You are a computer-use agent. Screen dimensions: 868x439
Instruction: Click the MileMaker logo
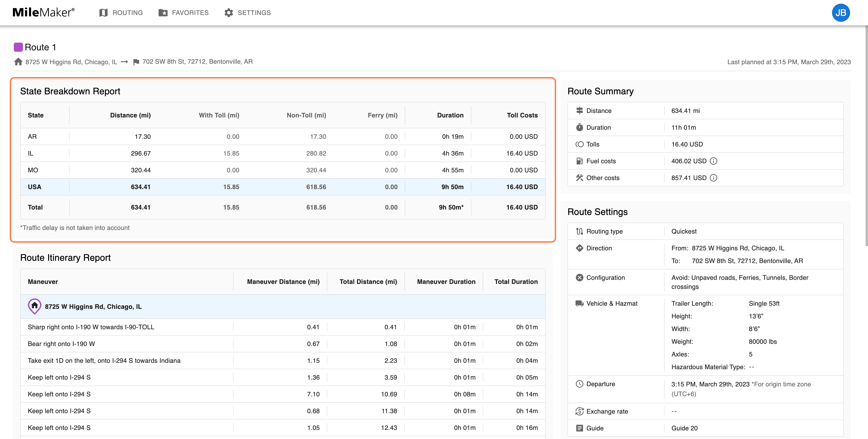click(43, 12)
